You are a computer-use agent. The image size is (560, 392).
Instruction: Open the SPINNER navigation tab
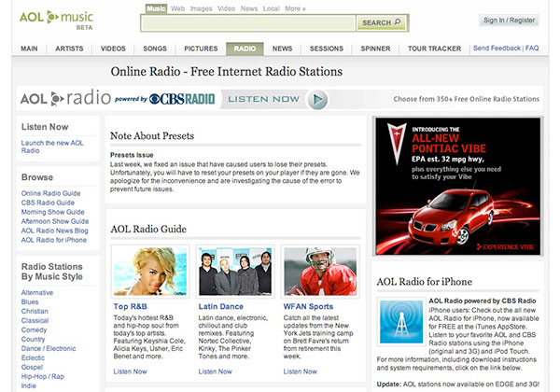(x=375, y=49)
